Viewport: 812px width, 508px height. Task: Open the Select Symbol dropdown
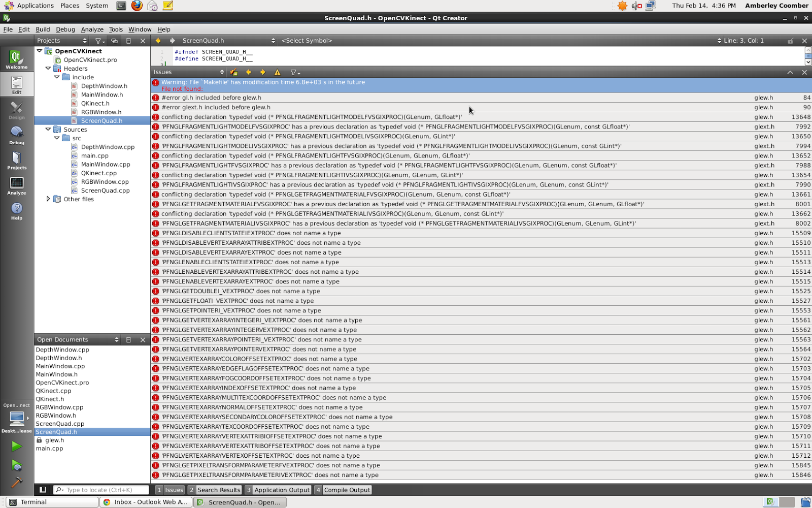coord(307,41)
